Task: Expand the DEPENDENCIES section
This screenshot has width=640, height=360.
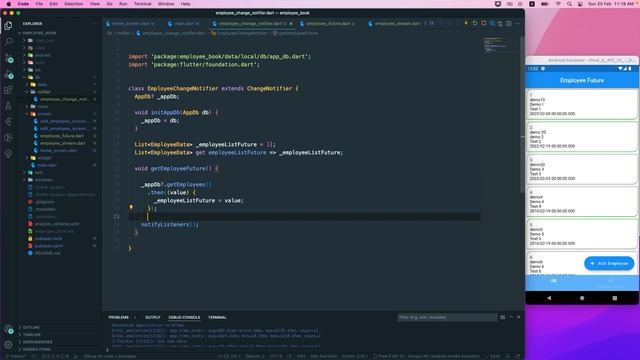Action: tap(37, 342)
